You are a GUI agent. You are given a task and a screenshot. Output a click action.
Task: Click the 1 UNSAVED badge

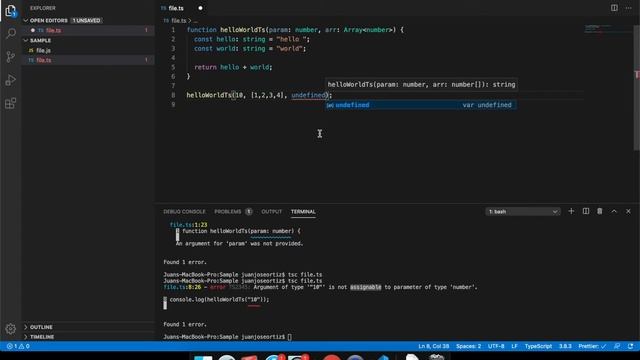tap(87, 20)
